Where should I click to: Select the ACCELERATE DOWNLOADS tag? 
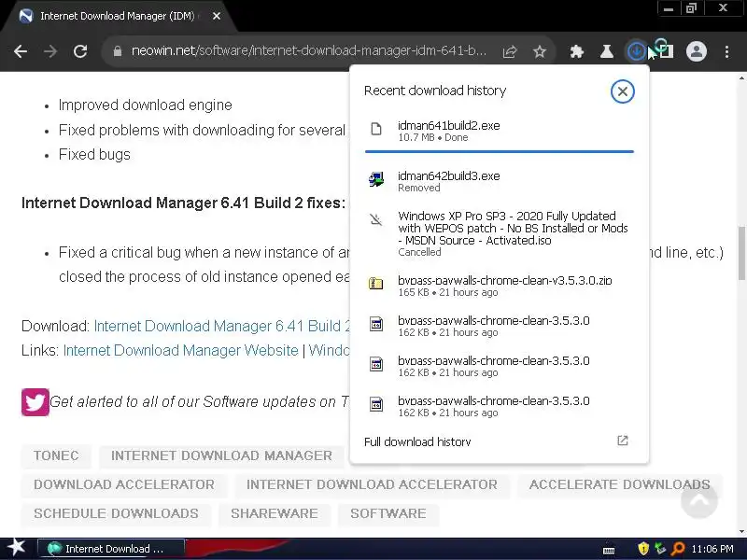point(619,484)
